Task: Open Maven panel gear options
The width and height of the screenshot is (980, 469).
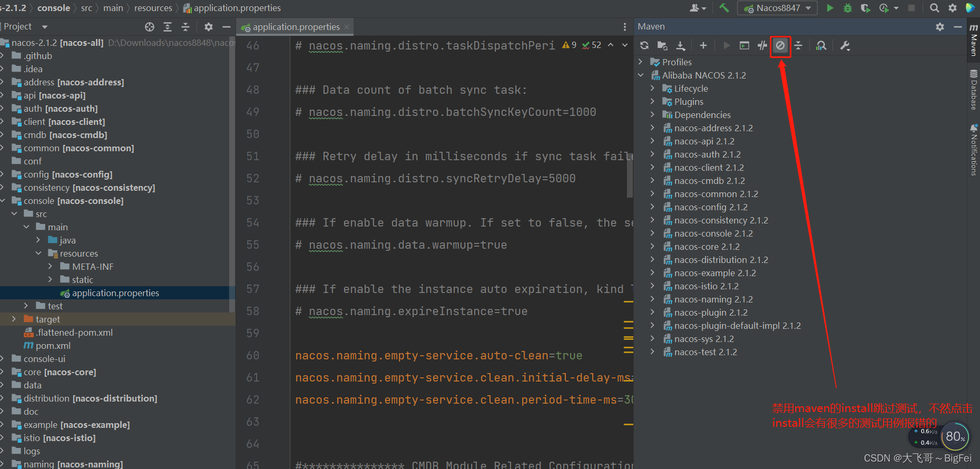Action: tap(940, 26)
